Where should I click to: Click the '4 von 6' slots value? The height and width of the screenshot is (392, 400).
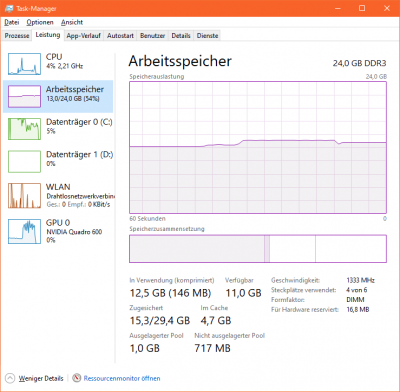357,290
